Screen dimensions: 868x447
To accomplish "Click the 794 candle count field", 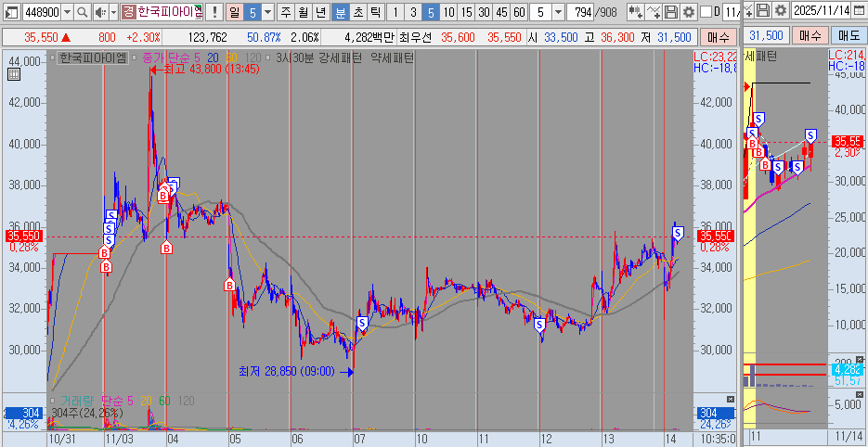I will [x=581, y=12].
